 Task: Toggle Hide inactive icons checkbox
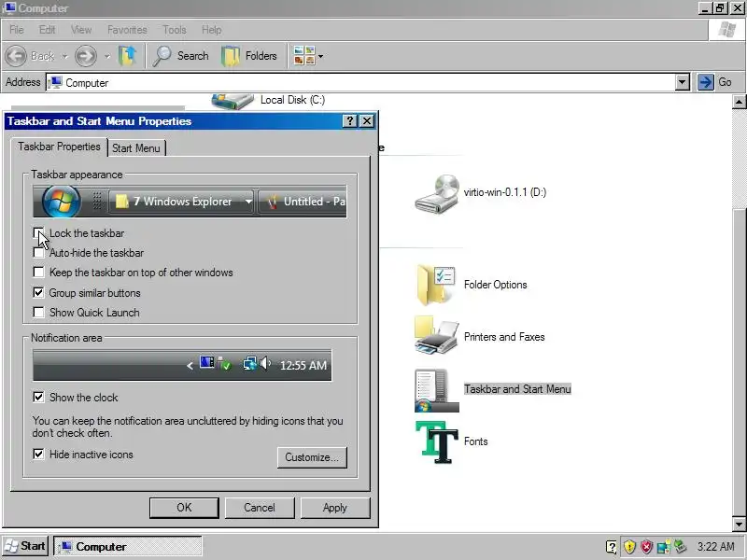(38, 455)
